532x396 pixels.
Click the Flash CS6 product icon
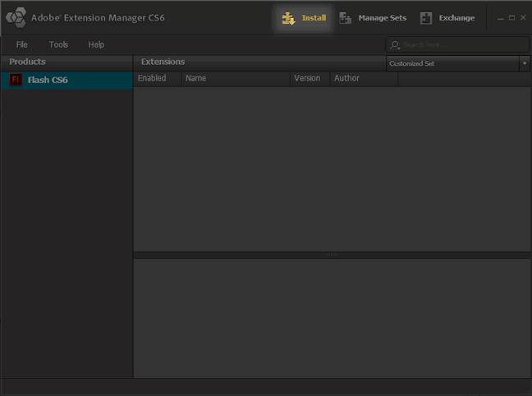[x=16, y=80]
